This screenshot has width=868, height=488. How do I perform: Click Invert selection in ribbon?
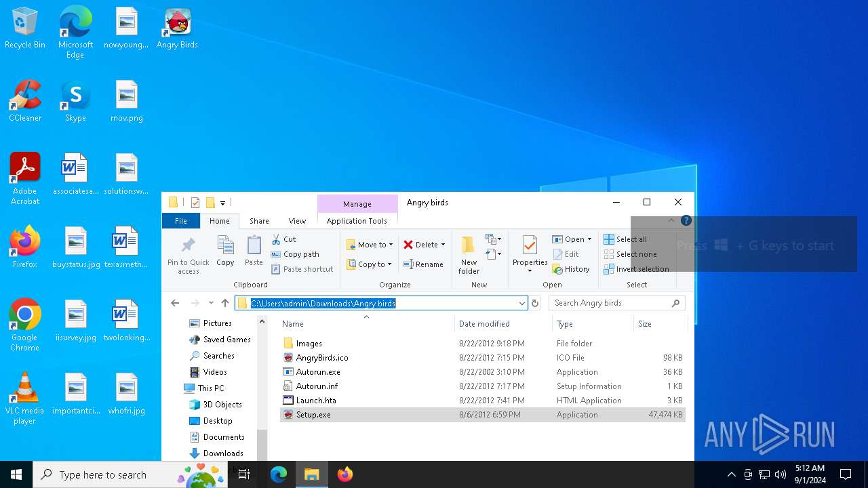[x=636, y=269]
